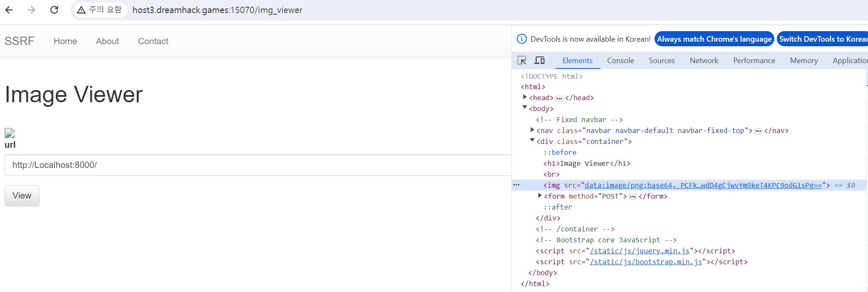Screen dimensions: 868x292
Task: Click Switch DevTools to Korean button
Action: point(822,39)
